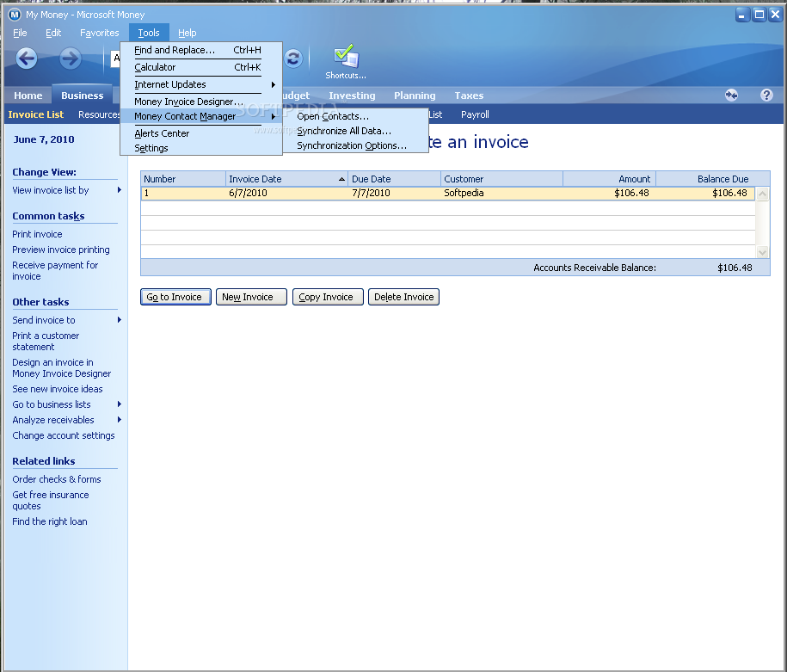This screenshot has width=787, height=672.
Task: Expand Go to business lists arrow
Action: 119,404
